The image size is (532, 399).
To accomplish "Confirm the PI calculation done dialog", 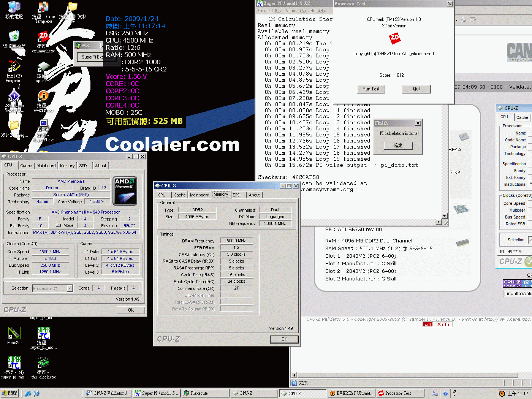I will pyautogui.click(x=398, y=146).
